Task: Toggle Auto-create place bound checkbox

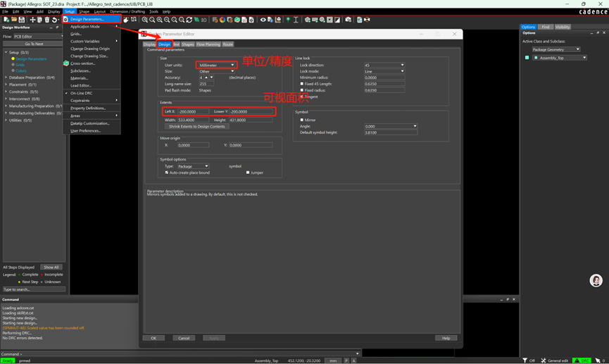Action: [167, 172]
